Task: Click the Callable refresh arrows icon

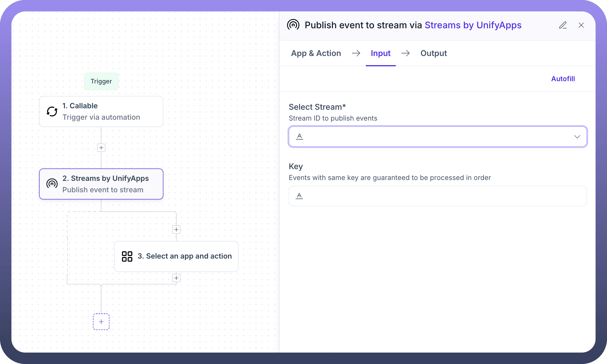Action: tap(52, 111)
